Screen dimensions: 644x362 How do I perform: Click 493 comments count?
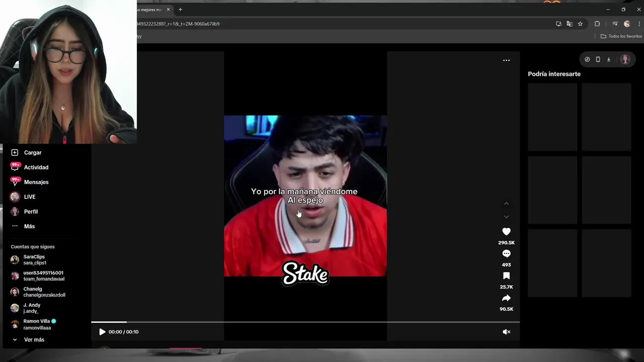click(x=506, y=265)
